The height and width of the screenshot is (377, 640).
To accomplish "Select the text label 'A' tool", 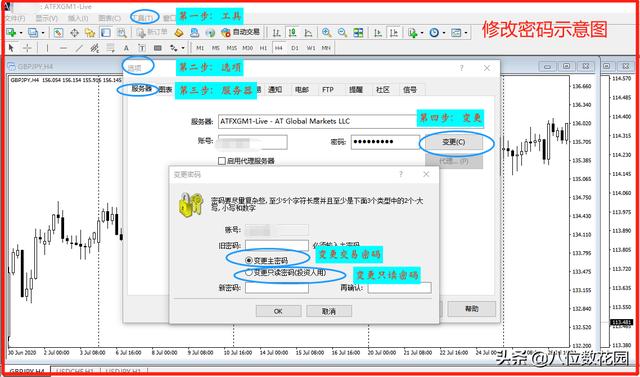I will pos(126,48).
